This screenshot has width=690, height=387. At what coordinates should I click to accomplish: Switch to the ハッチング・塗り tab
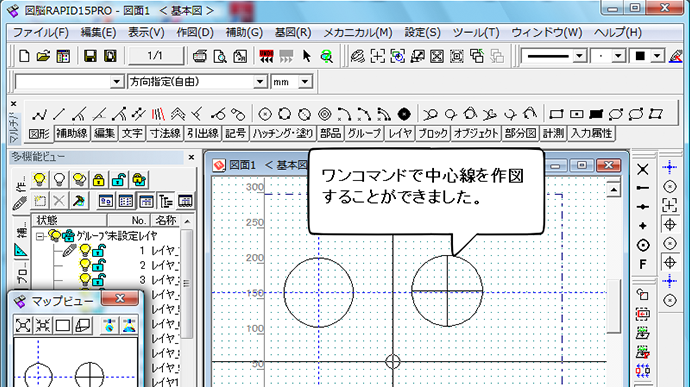[283, 133]
